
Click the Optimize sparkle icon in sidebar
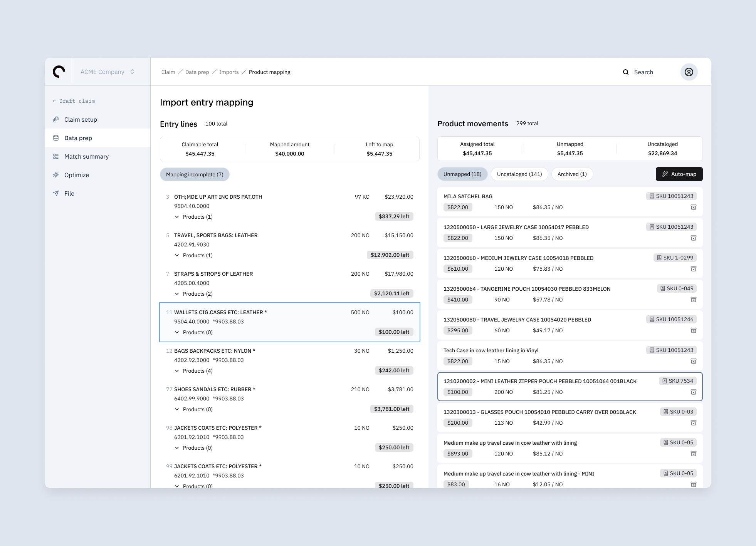click(56, 175)
